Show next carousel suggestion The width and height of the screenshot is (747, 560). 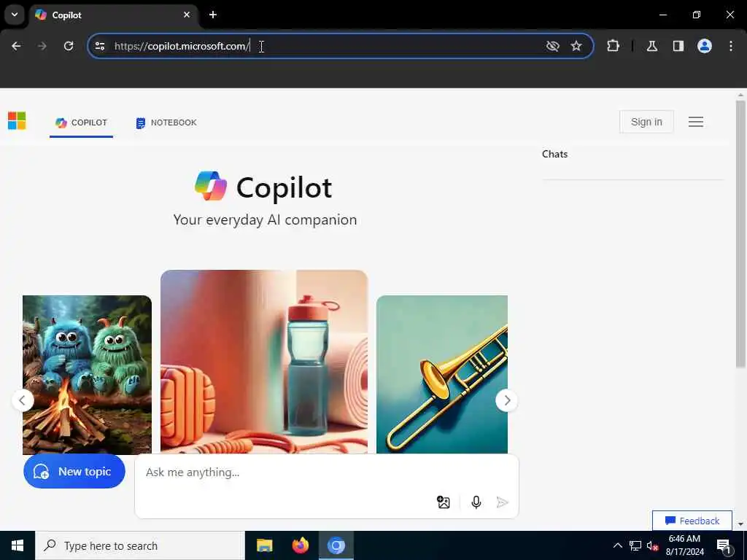click(x=507, y=400)
